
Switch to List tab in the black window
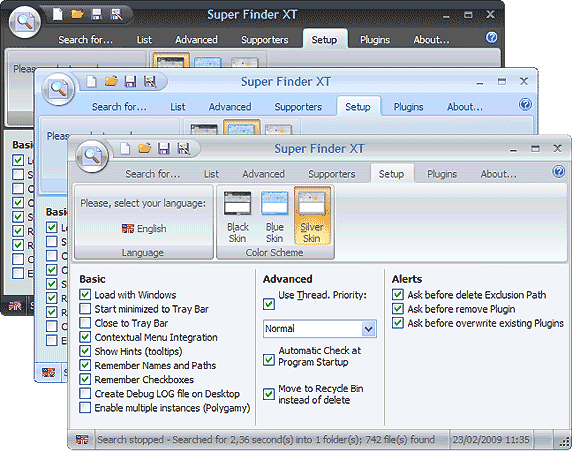click(144, 40)
